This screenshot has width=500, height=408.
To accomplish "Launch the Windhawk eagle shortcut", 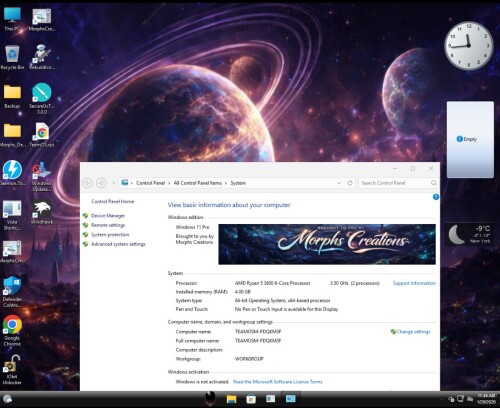I will [x=42, y=212].
